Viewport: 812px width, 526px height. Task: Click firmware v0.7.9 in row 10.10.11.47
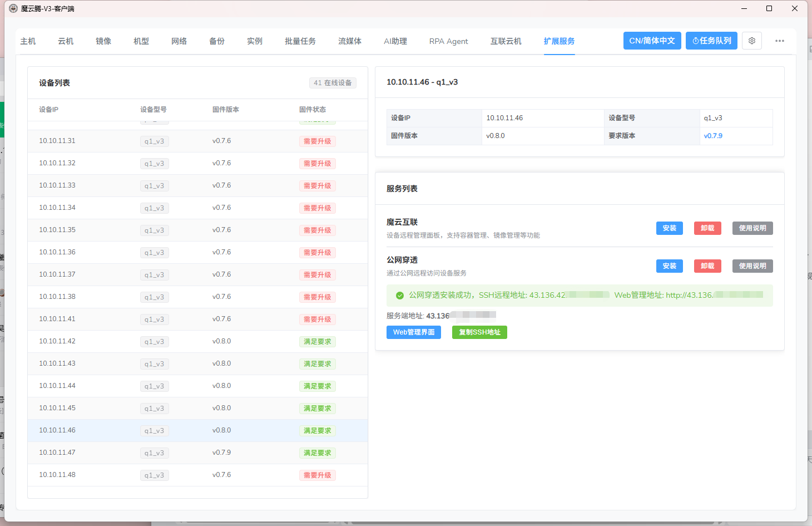221,453
